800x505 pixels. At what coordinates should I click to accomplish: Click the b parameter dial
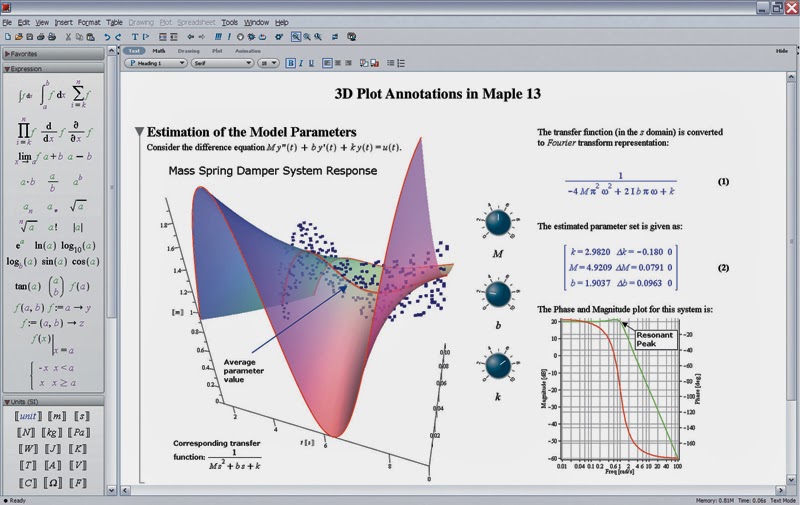click(498, 294)
